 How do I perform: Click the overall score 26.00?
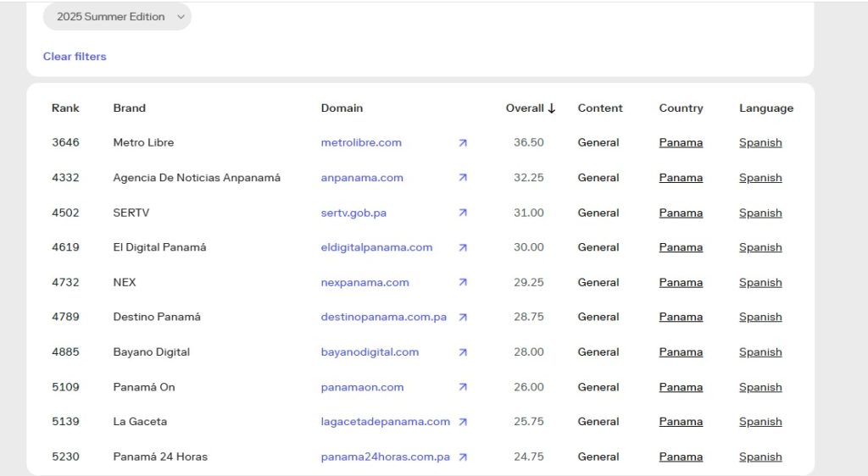click(x=529, y=387)
